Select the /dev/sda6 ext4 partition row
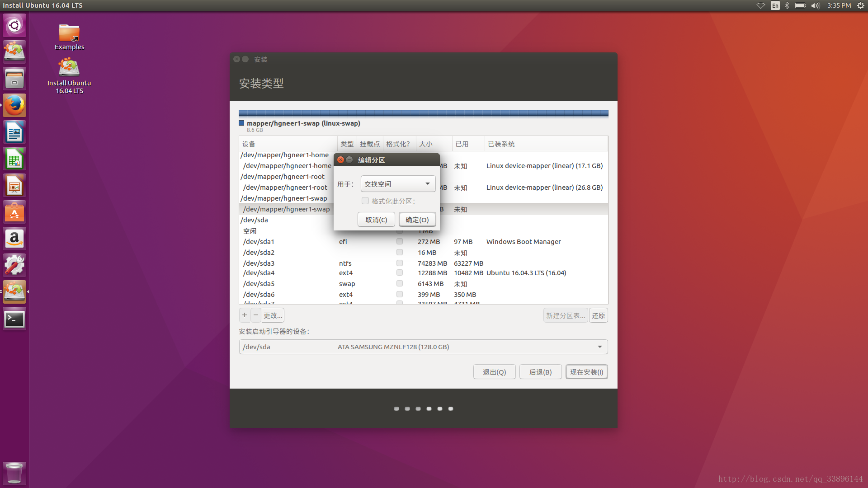 click(423, 295)
